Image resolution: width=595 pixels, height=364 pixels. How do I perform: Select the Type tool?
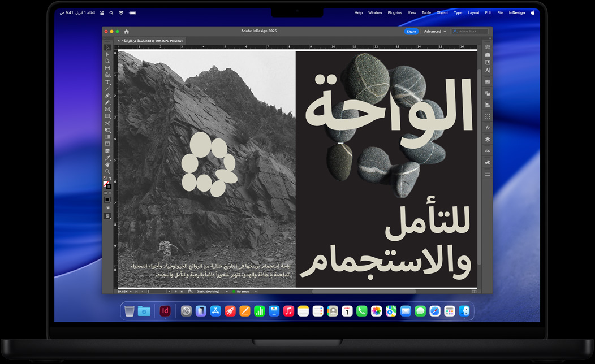107,82
